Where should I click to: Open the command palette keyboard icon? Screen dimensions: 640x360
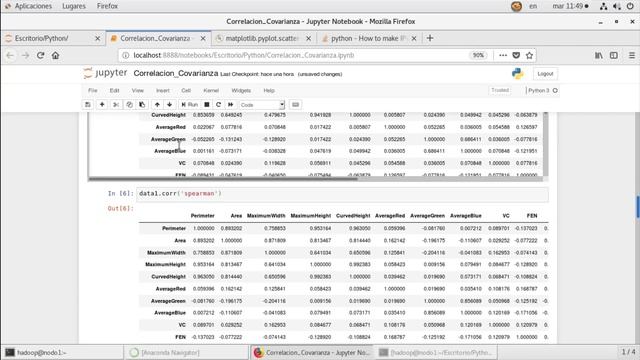[x=296, y=105]
